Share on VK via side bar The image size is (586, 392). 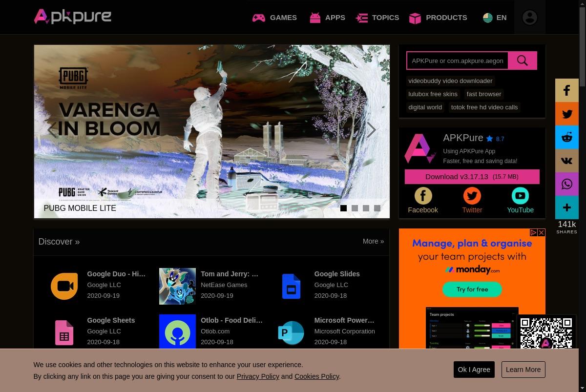click(x=567, y=161)
